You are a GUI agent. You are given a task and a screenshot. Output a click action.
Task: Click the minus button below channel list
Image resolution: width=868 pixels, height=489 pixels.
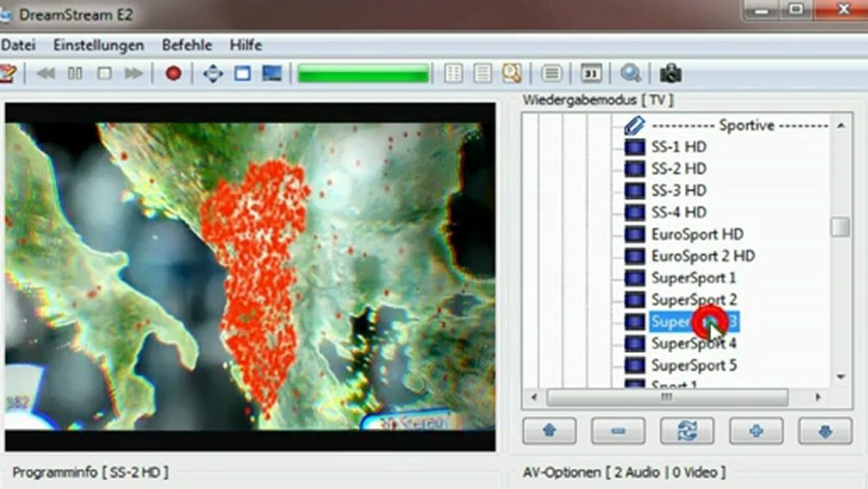point(618,431)
